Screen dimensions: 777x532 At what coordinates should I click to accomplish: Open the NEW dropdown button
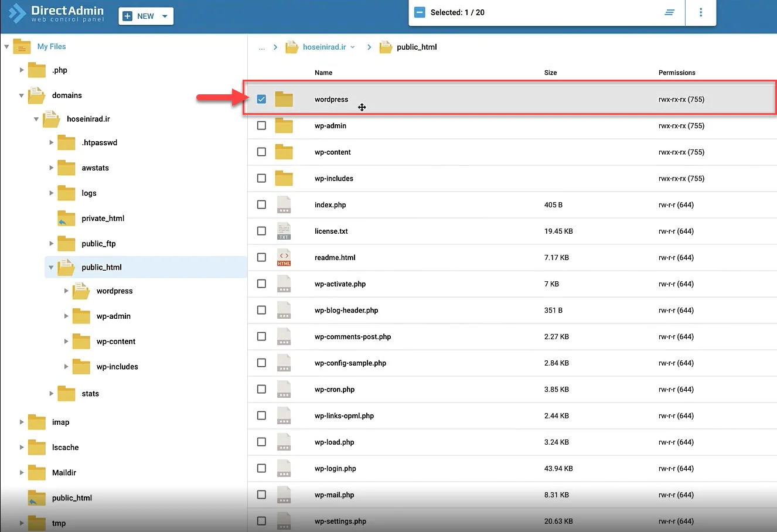pos(146,16)
